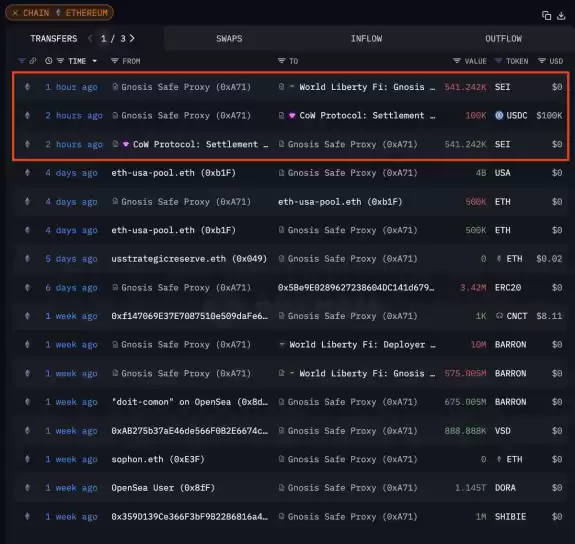The height and width of the screenshot is (544, 575).
Task: Open OpenSea User (0x8fF) sender
Action: coord(163,488)
